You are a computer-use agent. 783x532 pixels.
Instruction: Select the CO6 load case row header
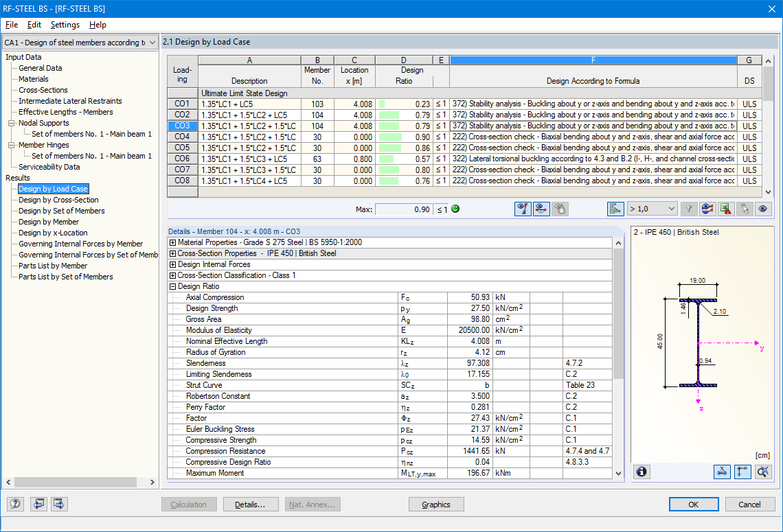coord(182,159)
